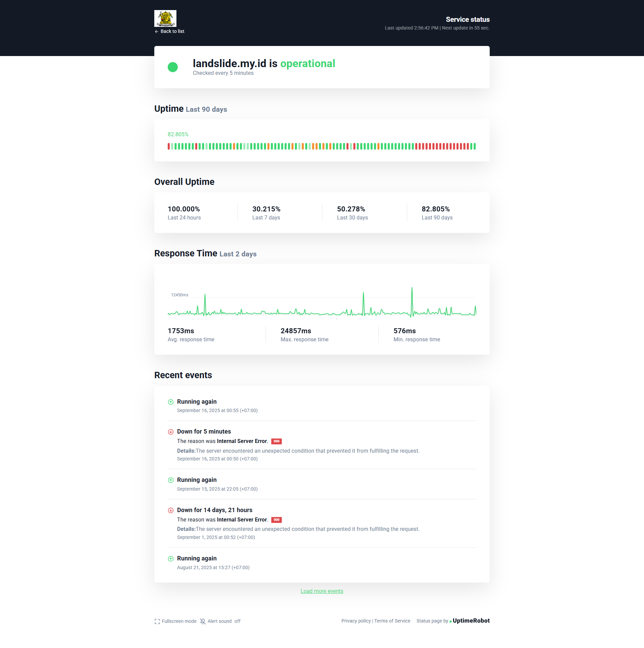
Task: Click the 500 badge on 14-day outage
Action: pyautogui.click(x=276, y=520)
